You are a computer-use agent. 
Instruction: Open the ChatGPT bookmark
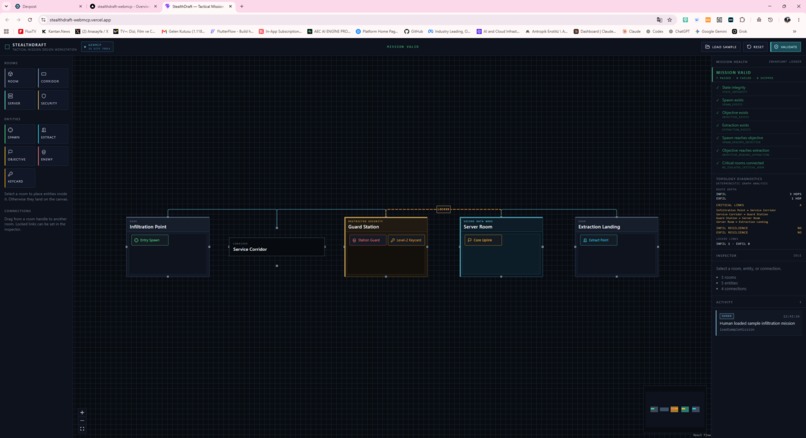680,31
